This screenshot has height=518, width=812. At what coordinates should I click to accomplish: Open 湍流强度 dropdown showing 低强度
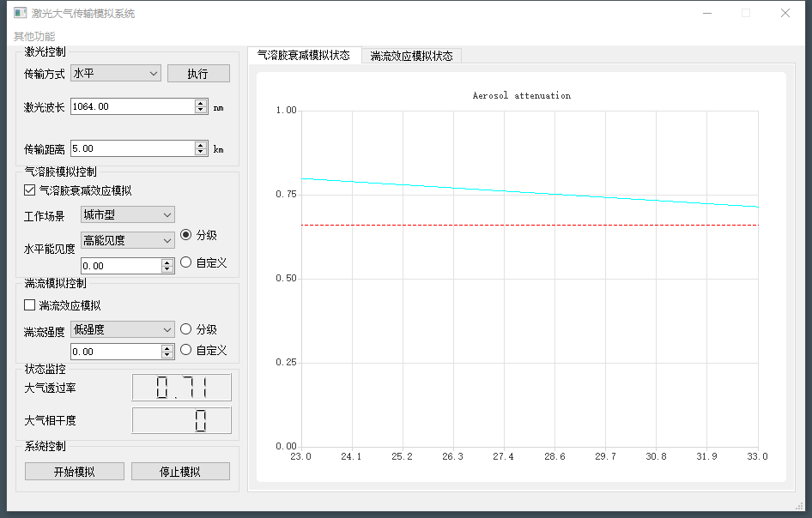click(123, 329)
